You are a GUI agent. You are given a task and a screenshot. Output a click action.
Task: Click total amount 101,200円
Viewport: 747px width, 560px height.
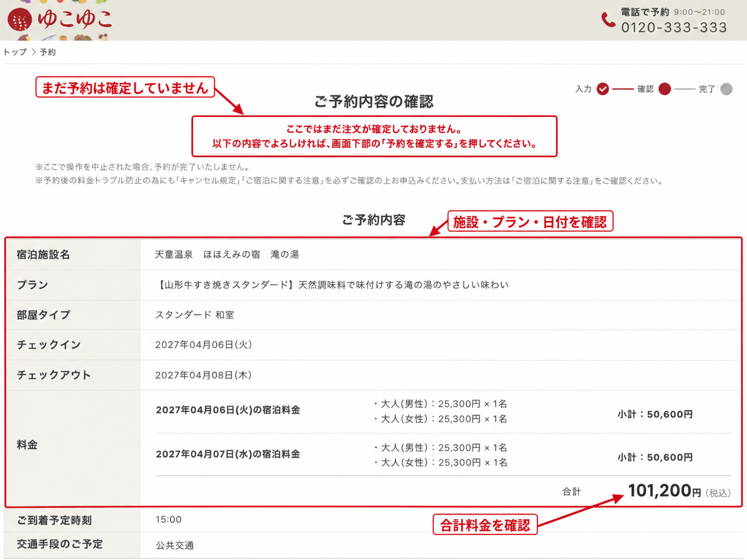tap(664, 490)
